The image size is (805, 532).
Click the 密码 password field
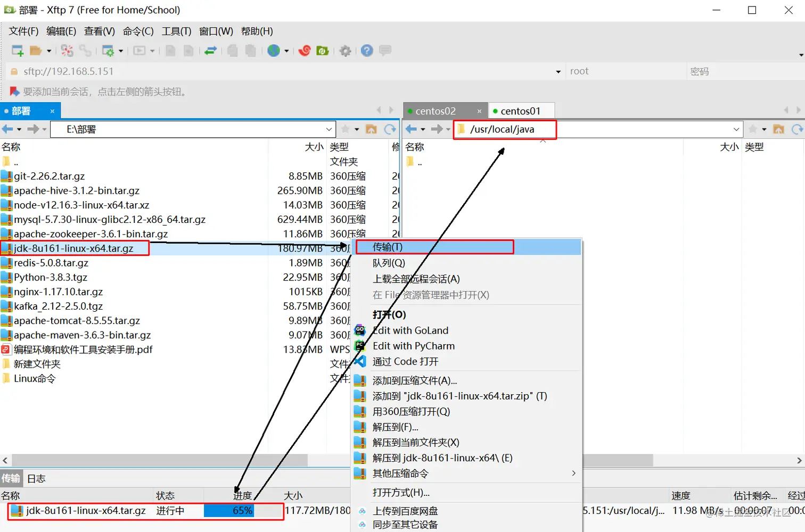pos(745,71)
